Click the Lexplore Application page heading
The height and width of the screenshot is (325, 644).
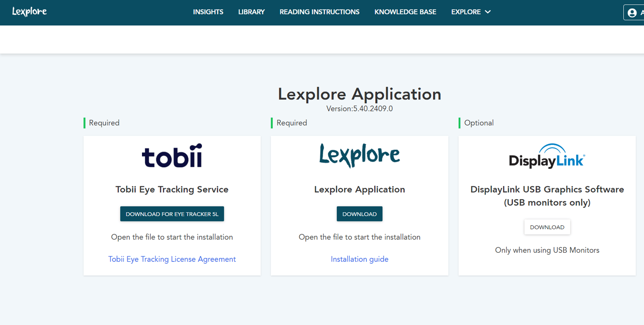click(359, 94)
